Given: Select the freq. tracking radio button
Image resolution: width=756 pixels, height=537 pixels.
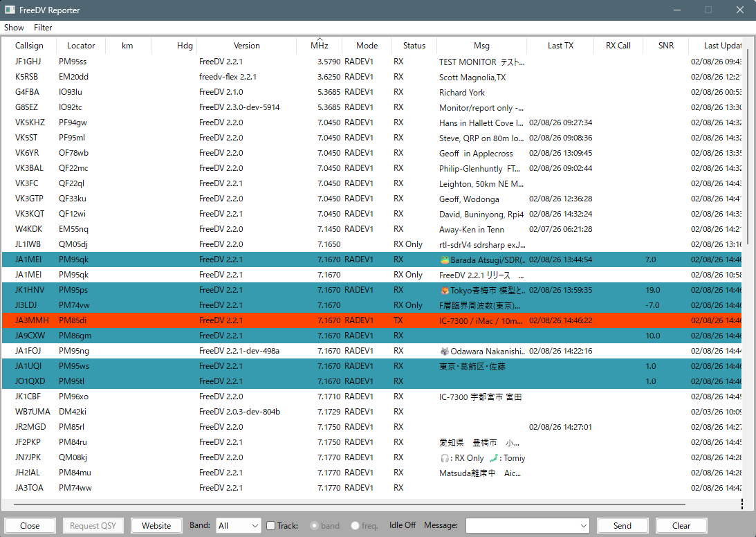Looking at the screenshot, I should tap(356, 526).
